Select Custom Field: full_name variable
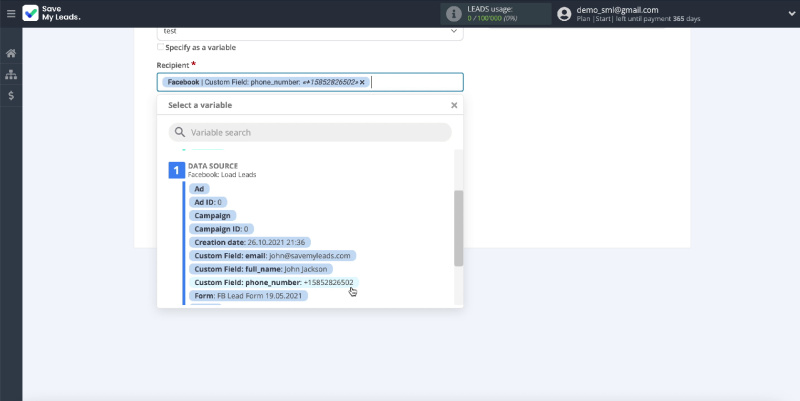800x401 pixels. [x=261, y=269]
